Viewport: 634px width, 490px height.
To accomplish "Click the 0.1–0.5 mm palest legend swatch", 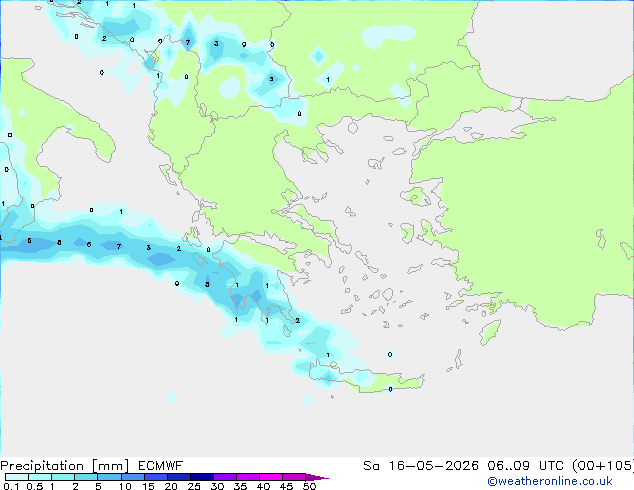I will (x=17, y=477).
